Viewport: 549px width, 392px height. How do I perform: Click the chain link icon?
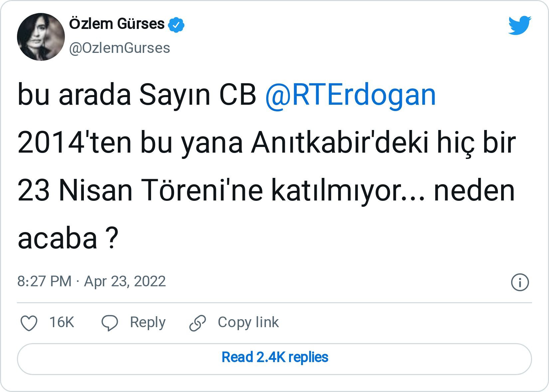pos(198,323)
